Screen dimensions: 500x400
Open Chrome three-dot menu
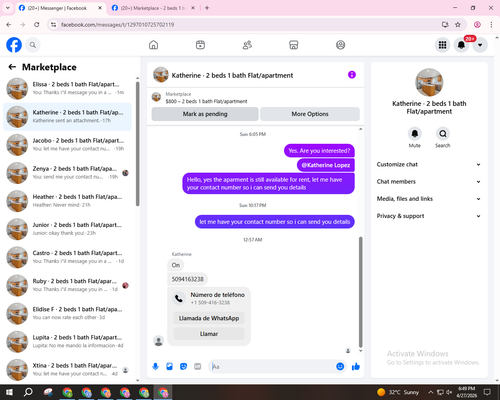491,25
